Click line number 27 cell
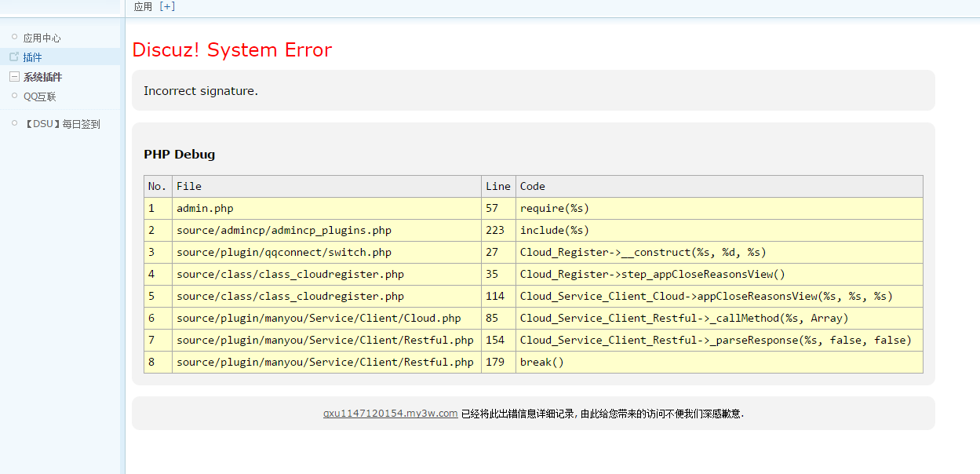980x474 pixels. (498, 252)
